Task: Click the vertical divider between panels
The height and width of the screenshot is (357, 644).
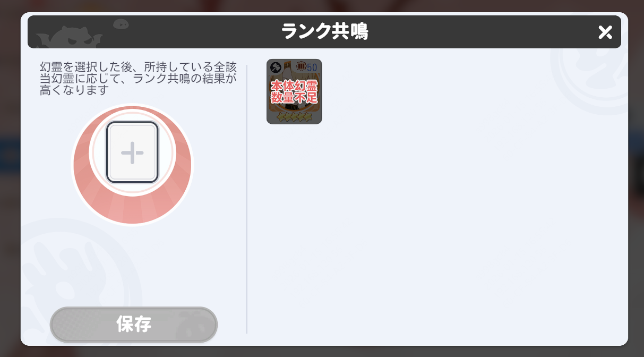Action: [x=247, y=199]
